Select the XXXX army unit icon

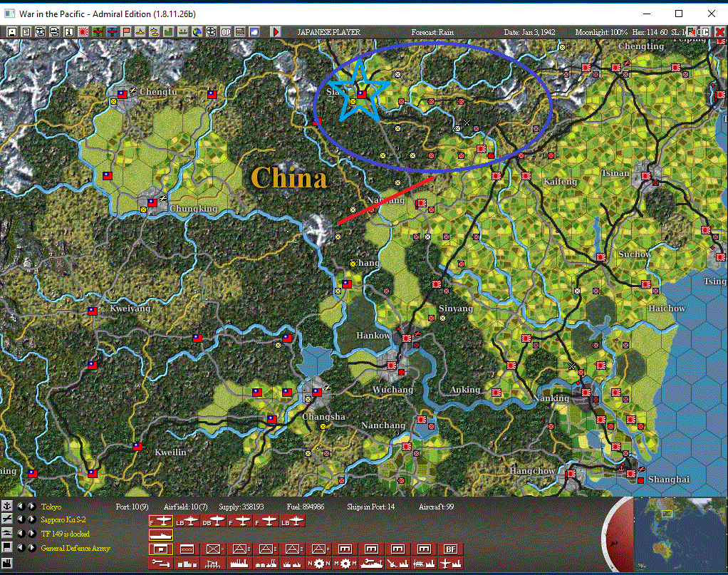(187, 549)
